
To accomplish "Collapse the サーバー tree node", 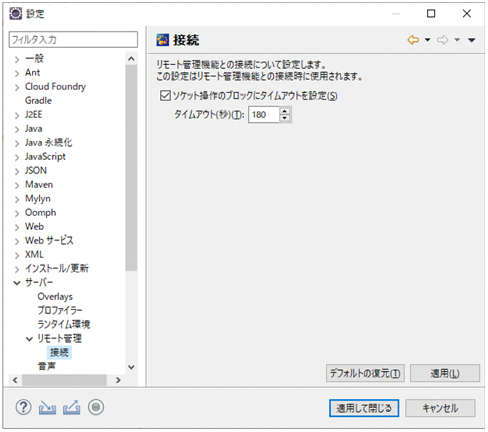I will 17,283.
